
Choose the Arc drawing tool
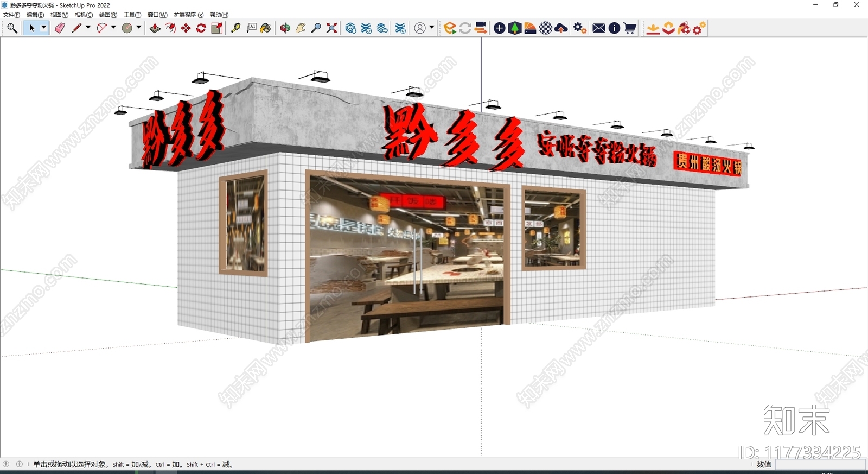[101, 28]
